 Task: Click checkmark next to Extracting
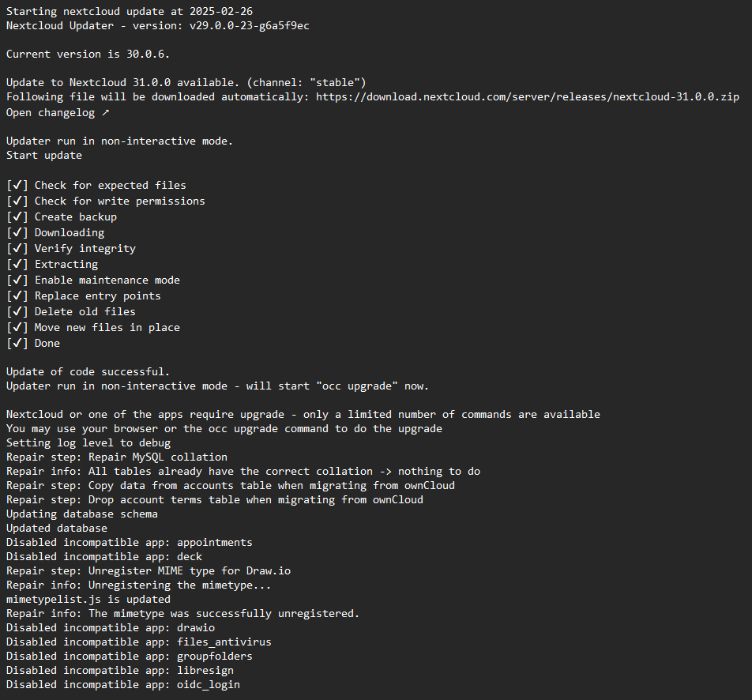coord(17,265)
